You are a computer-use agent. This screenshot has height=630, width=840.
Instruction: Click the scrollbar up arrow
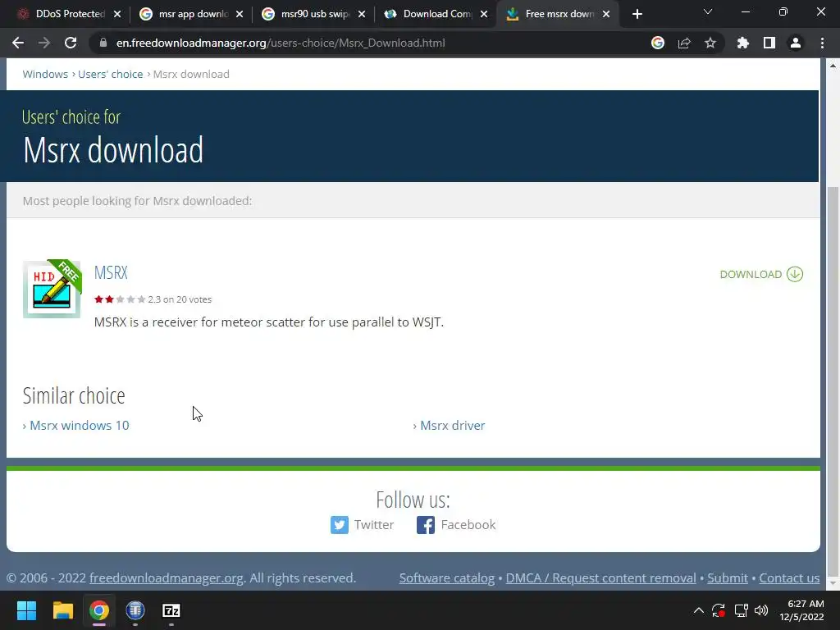[833, 66]
